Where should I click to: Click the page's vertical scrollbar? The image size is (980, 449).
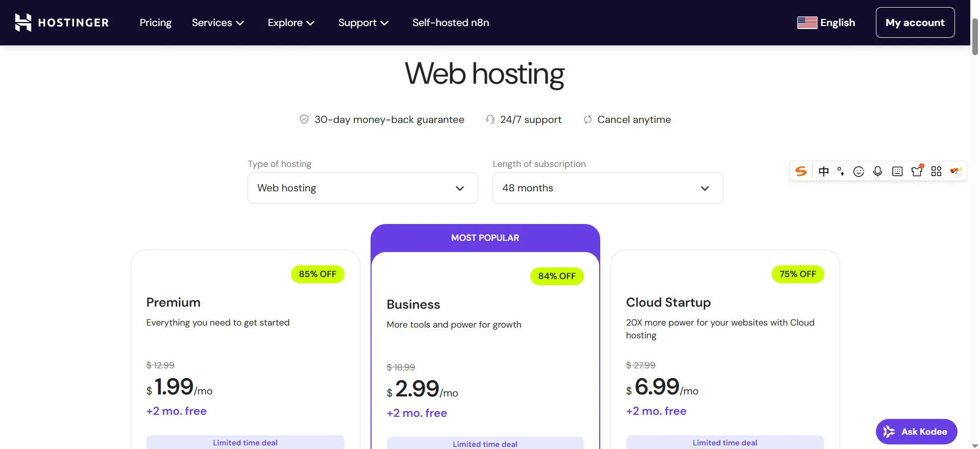pyautogui.click(x=975, y=36)
